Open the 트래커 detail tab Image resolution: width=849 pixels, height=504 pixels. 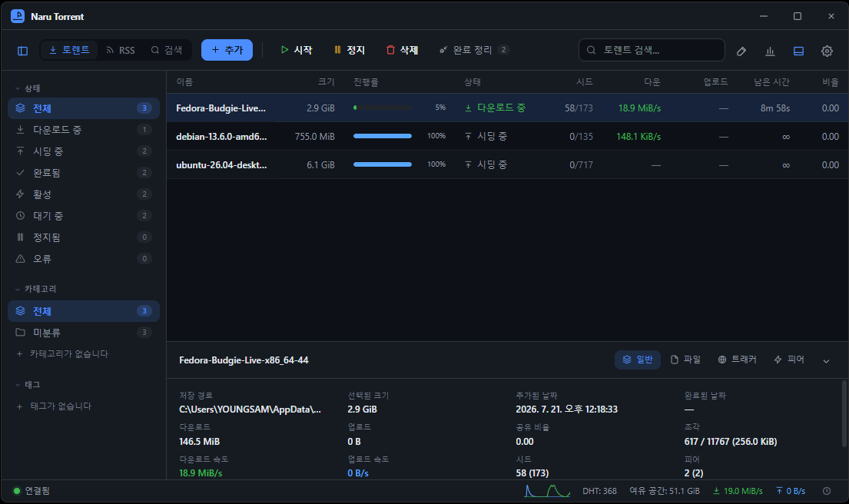tap(737, 360)
